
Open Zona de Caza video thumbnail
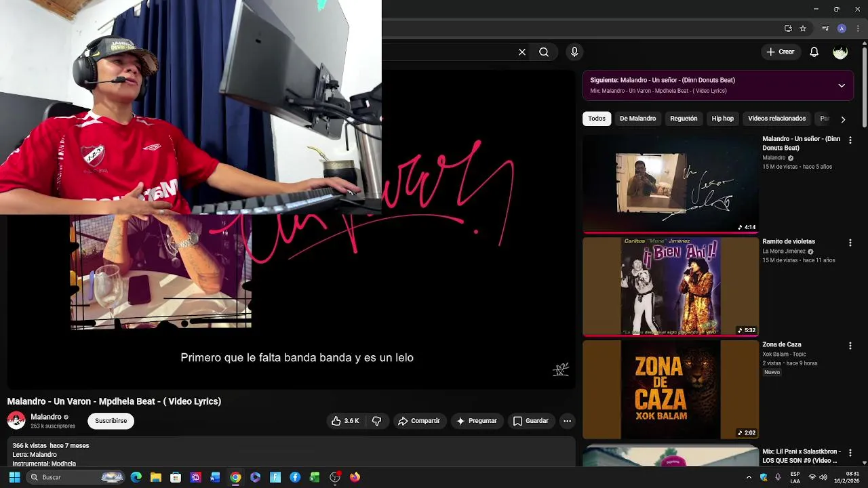[671, 390]
